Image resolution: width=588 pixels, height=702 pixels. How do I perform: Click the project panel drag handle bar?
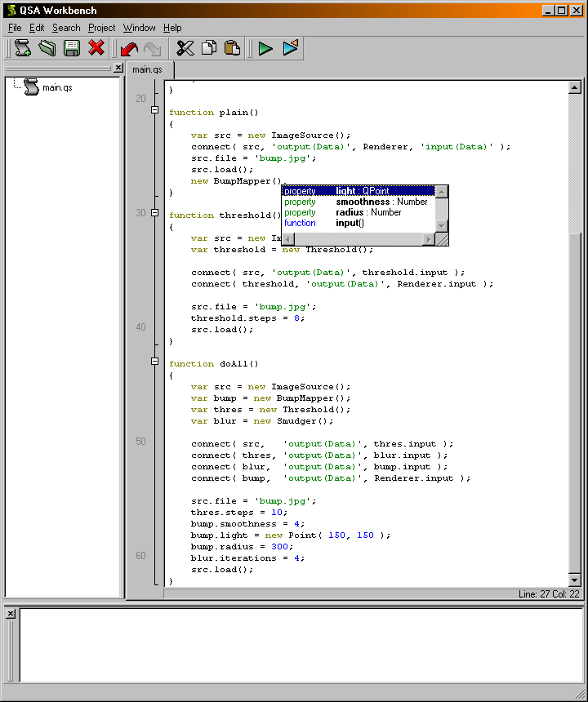[x=57, y=69]
